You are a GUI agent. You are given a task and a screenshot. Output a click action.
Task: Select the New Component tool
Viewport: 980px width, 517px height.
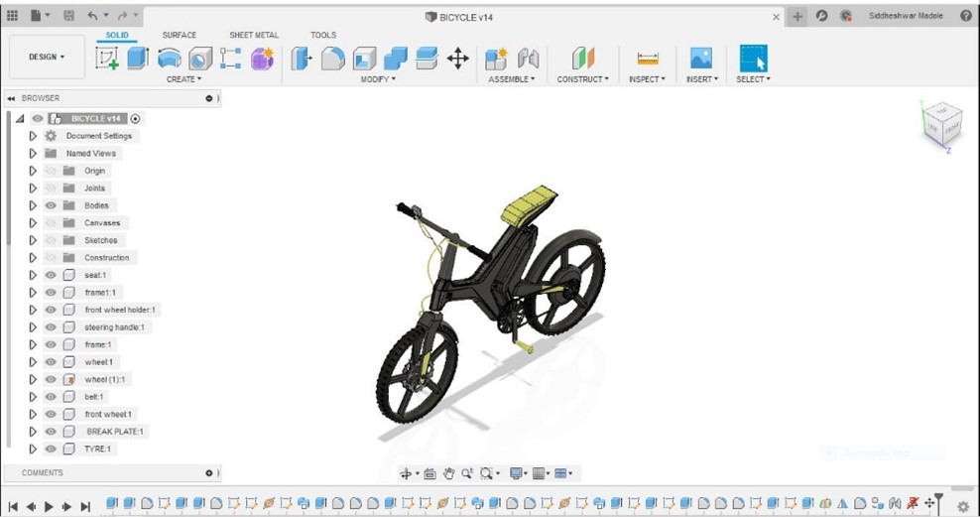click(x=496, y=59)
